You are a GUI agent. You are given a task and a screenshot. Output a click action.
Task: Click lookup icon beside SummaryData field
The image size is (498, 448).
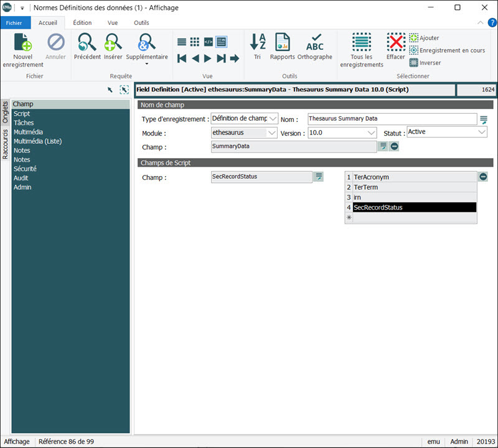click(383, 146)
